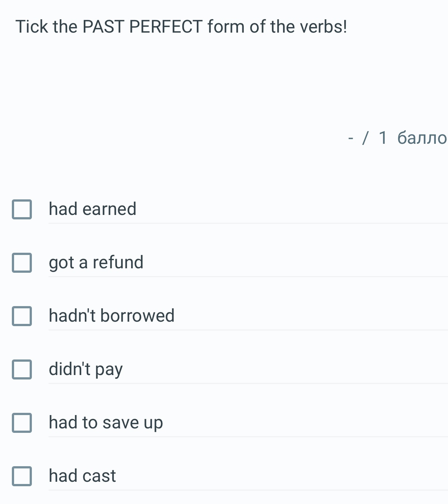This screenshot has width=448, height=504.
Task: Toggle the 'had cast' checkbox
Action: pyautogui.click(x=22, y=476)
